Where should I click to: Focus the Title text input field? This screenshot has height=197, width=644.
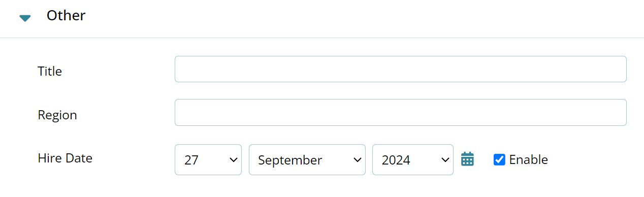pos(401,69)
